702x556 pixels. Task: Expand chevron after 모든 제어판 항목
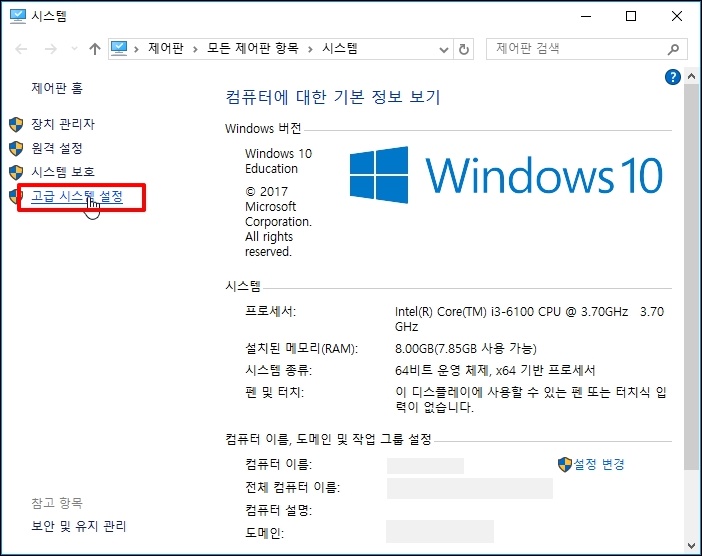310,49
